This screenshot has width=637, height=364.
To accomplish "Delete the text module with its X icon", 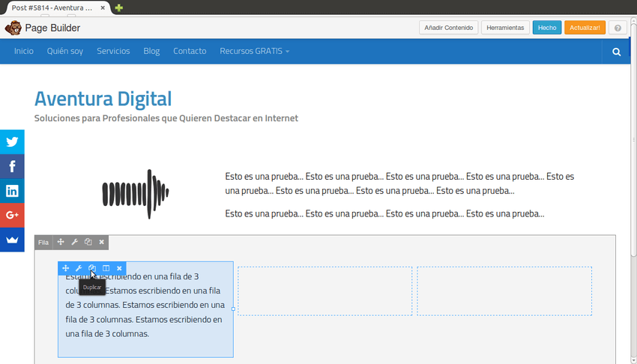I will 119,268.
